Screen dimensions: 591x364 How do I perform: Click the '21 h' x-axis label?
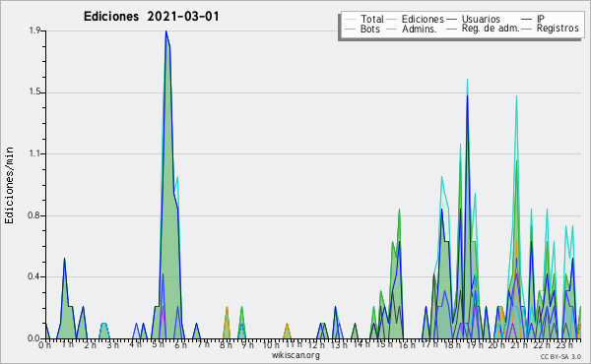[x=520, y=344]
